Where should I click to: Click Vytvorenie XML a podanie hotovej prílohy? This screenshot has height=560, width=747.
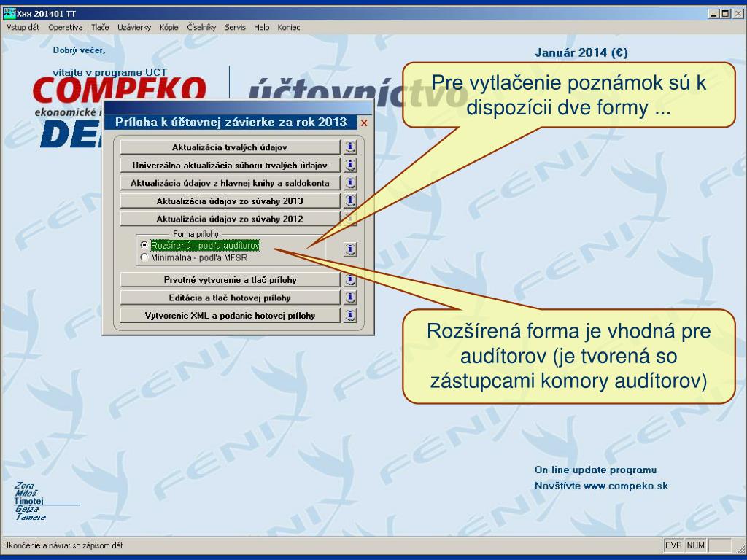[230, 315]
